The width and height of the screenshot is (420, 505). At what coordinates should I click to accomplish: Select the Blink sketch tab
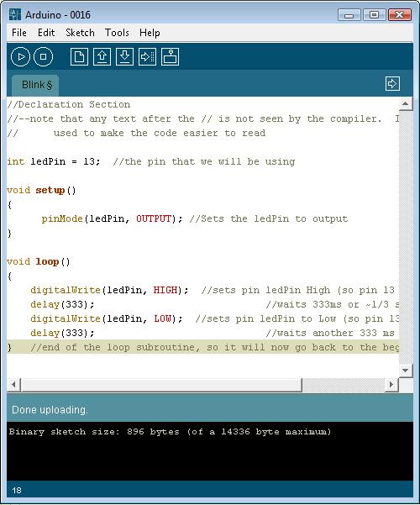point(35,86)
